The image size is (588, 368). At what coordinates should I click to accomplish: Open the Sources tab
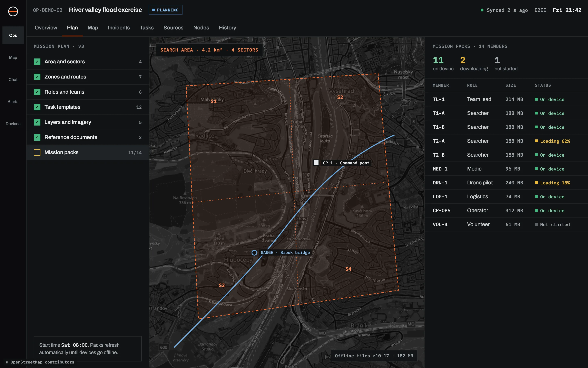(174, 28)
